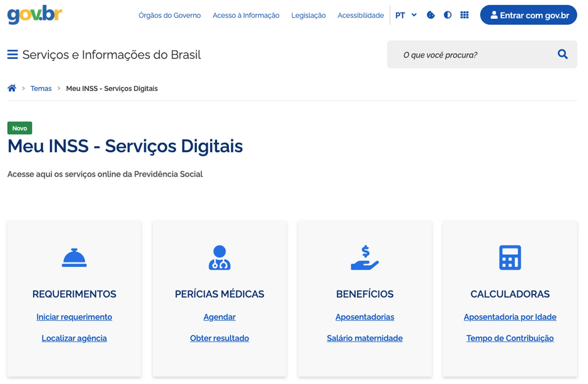588x384 pixels.
Task: Click the magnifier search icon
Action: [x=562, y=54]
